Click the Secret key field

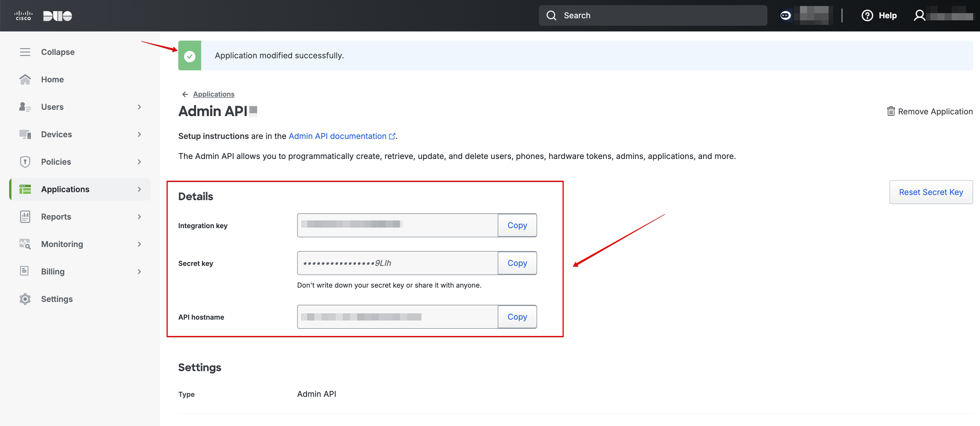[397, 263]
